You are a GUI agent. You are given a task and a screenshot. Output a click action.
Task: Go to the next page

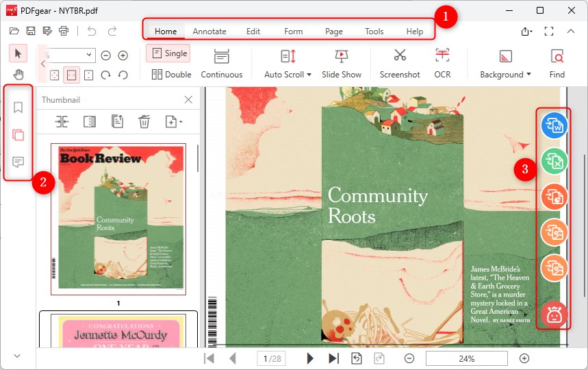click(310, 358)
